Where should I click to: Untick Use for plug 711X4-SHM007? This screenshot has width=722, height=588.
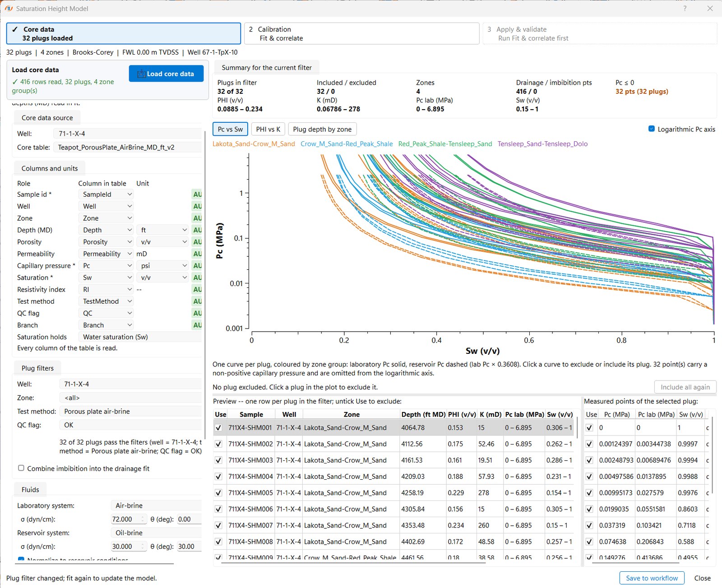click(x=219, y=525)
